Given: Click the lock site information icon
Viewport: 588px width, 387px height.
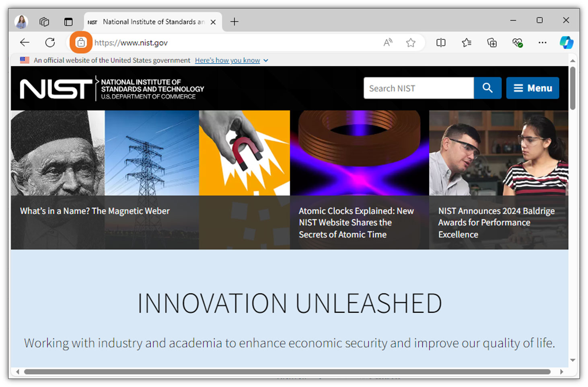Looking at the screenshot, I should click(81, 42).
